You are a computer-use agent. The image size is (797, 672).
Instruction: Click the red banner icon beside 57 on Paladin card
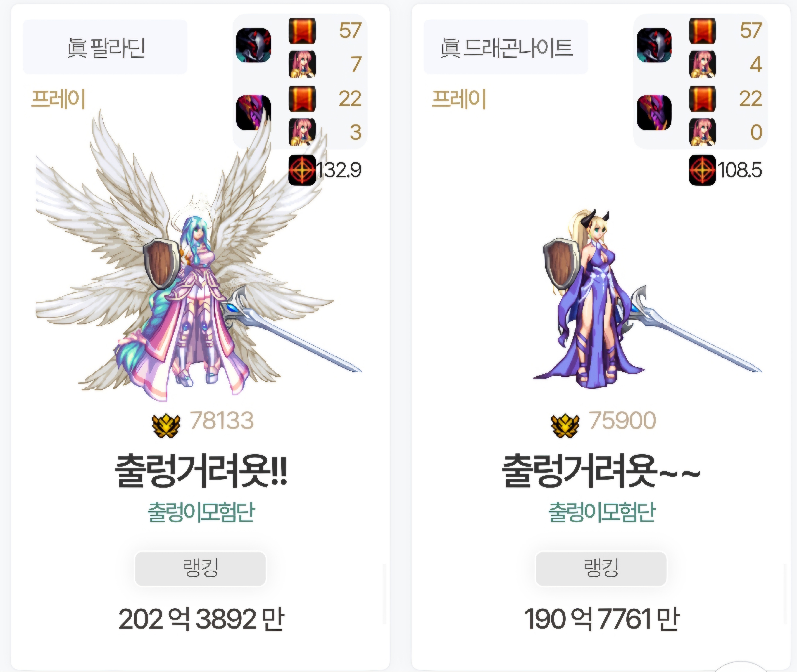[x=302, y=31]
